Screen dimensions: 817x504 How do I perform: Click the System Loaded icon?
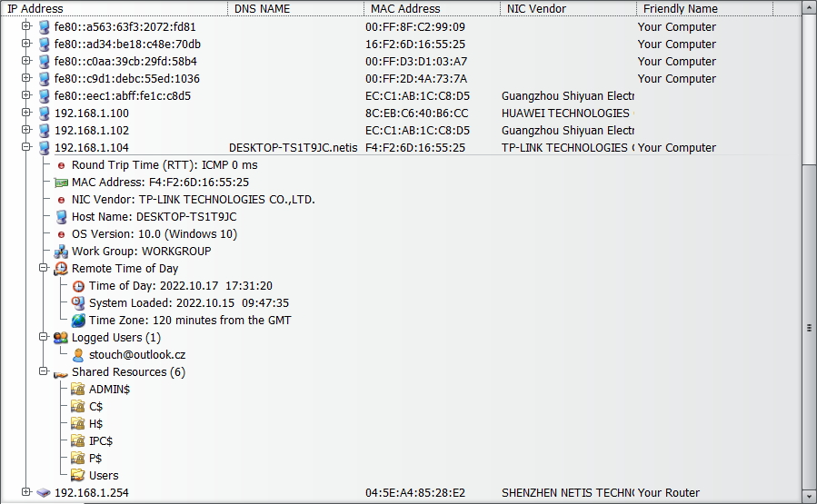(78, 303)
